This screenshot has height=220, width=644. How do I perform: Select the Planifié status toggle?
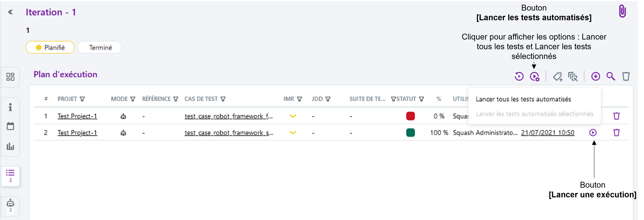50,47
